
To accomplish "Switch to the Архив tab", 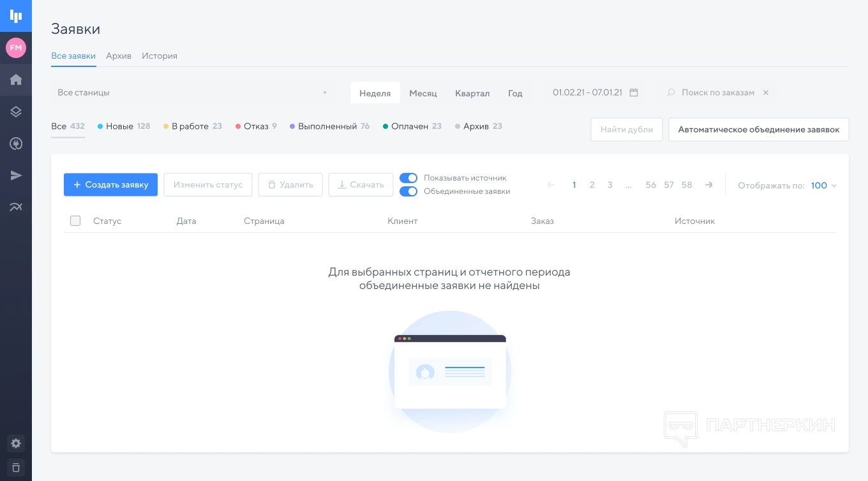I will (119, 56).
